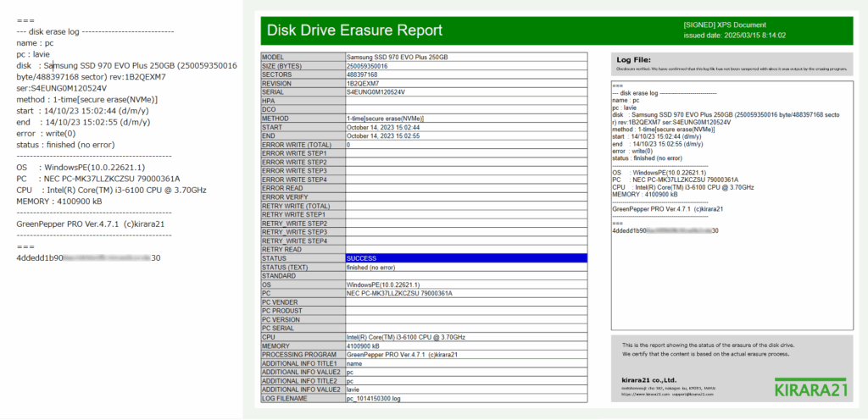Click 'October 14, 2023 15:02:55' value

click(383, 136)
